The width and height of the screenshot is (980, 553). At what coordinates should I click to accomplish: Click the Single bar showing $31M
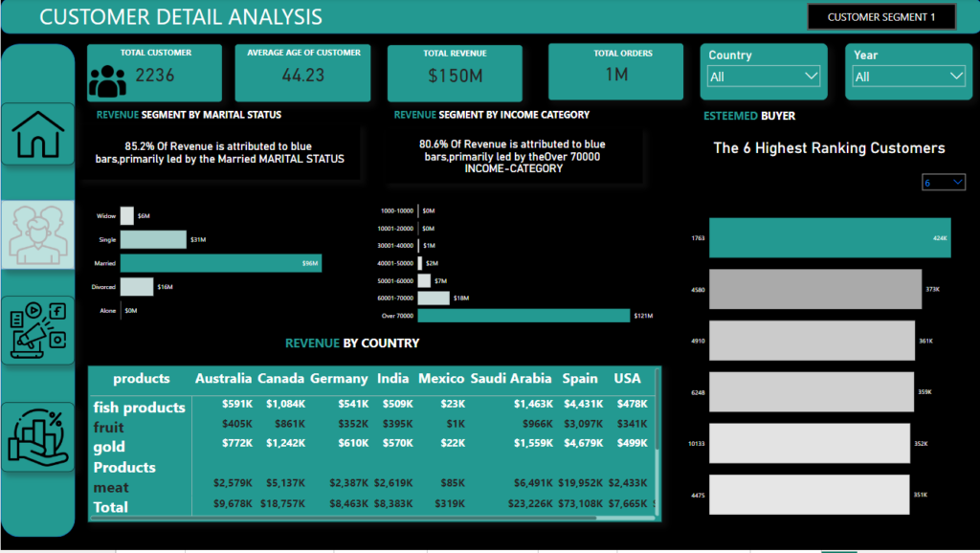click(153, 238)
